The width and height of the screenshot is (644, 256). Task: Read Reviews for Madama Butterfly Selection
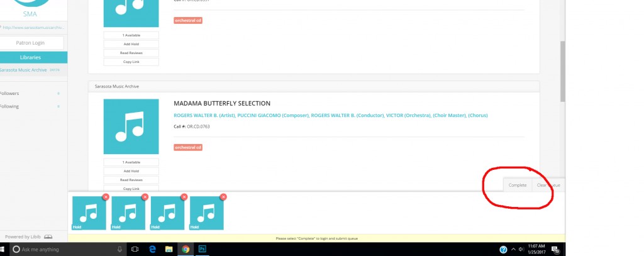(131, 180)
